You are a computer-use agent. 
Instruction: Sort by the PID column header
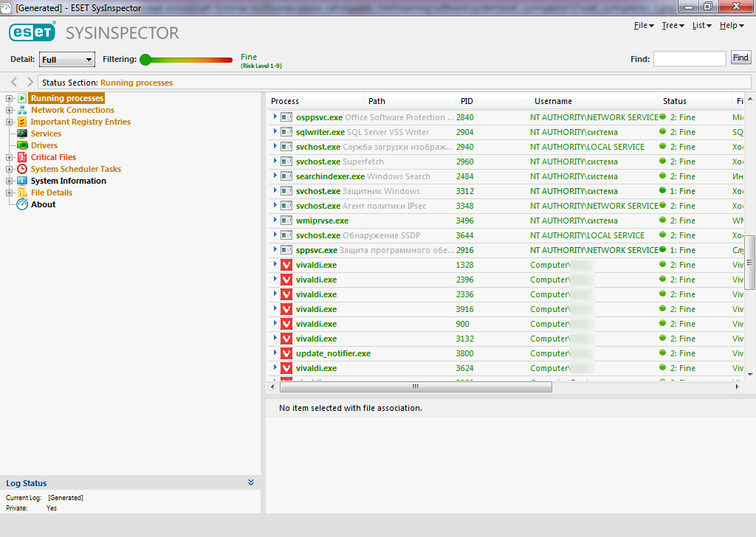(x=467, y=101)
